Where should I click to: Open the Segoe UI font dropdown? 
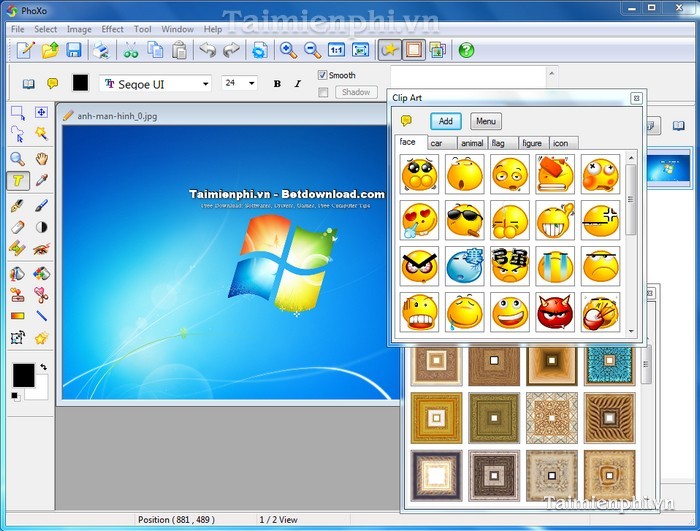tap(205, 84)
